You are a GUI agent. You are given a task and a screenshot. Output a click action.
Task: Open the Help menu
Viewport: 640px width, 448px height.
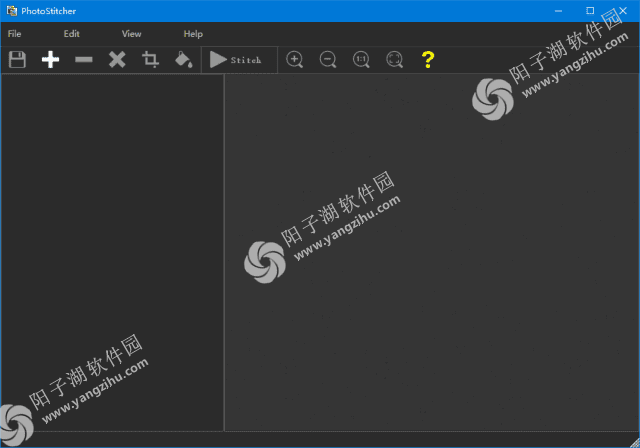point(193,34)
